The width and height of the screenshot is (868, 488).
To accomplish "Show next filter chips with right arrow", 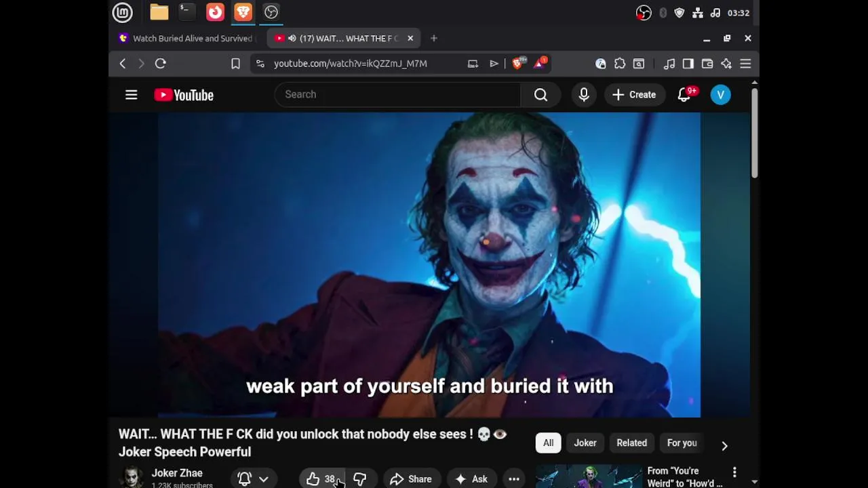I will pos(724,445).
